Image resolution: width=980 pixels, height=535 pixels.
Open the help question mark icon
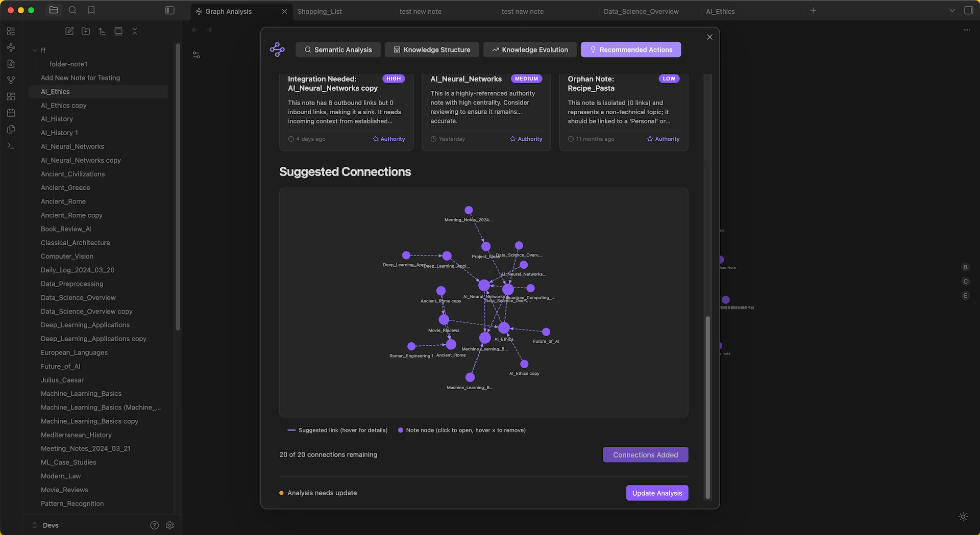pyautogui.click(x=154, y=525)
